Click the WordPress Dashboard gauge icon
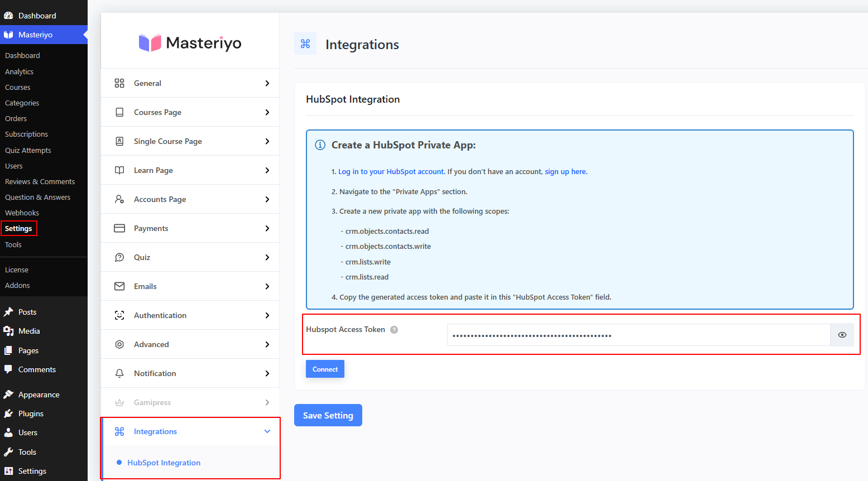 [x=8, y=16]
